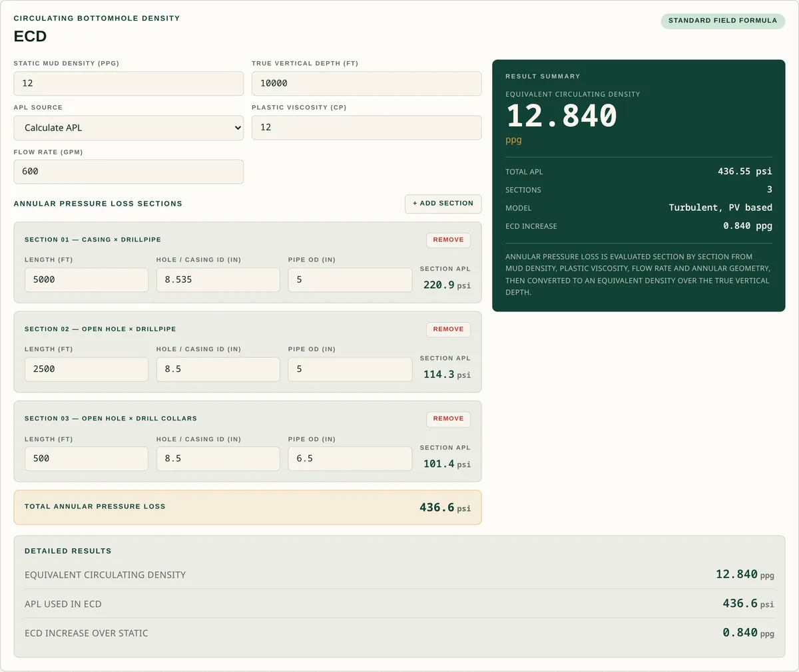The width and height of the screenshot is (799, 672).
Task: Click Section 03 hole/casing ID field
Action: [218, 459]
